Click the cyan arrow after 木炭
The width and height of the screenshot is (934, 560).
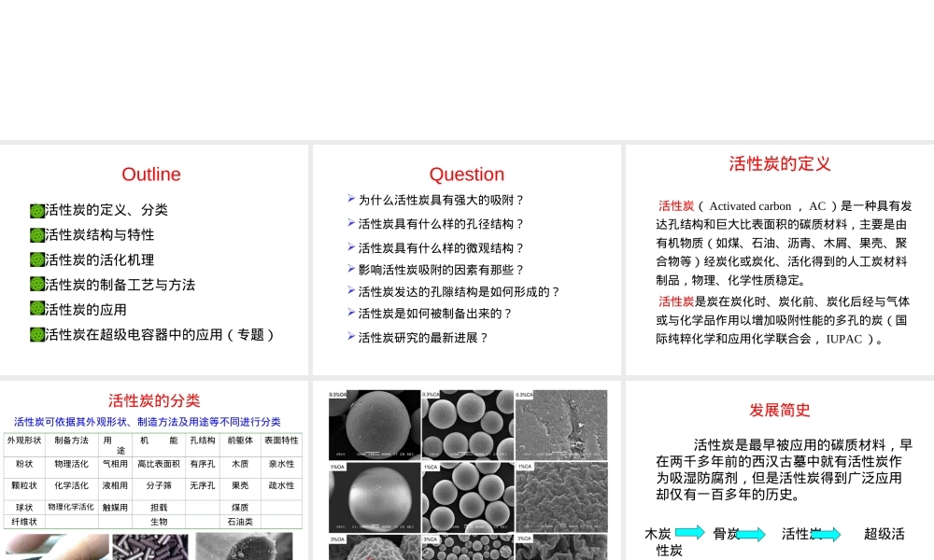[x=690, y=531]
